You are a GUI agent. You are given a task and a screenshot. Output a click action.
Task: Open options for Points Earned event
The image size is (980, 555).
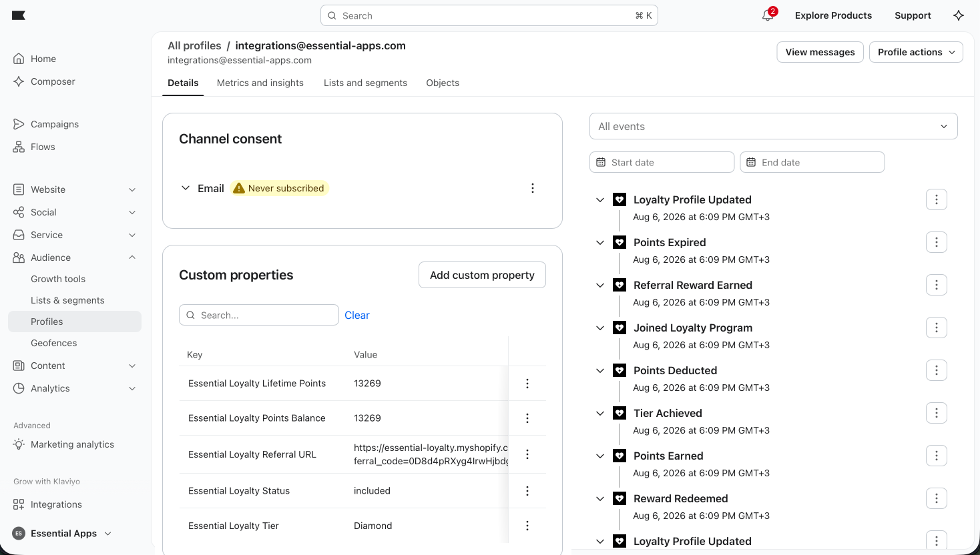coord(937,456)
